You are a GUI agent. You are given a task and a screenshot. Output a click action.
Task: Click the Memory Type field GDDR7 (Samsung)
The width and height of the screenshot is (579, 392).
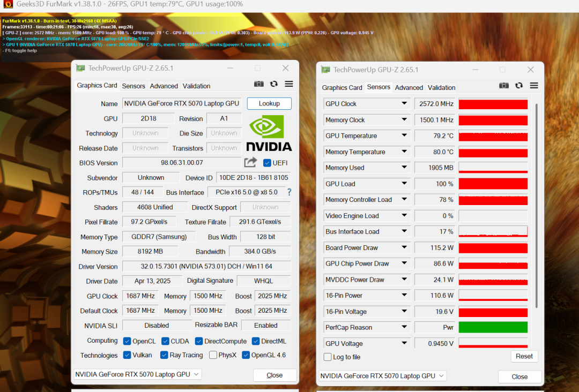159,237
